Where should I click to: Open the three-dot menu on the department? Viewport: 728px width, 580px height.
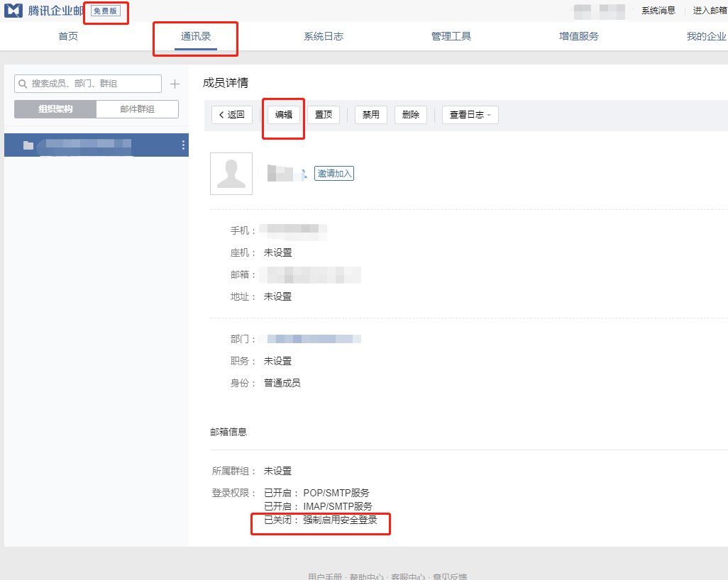pyautogui.click(x=182, y=145)
